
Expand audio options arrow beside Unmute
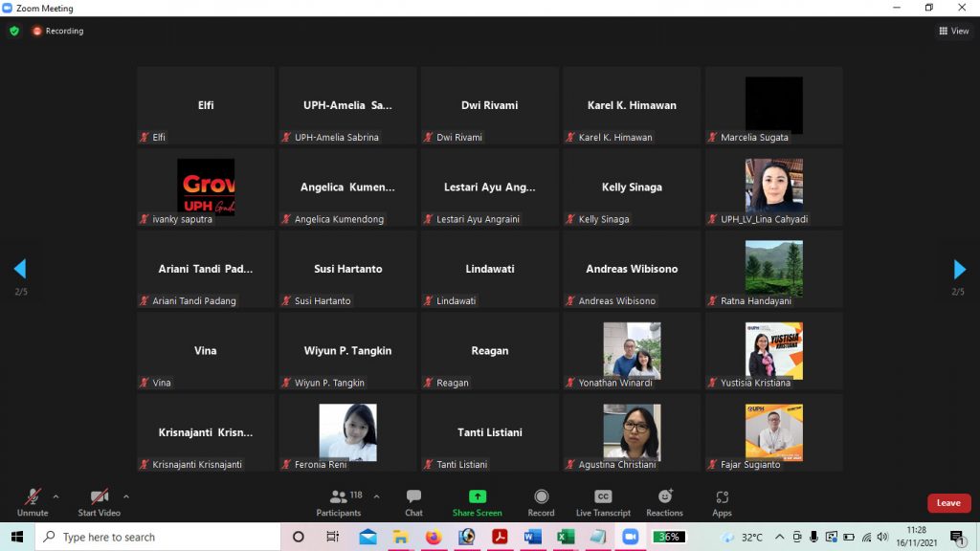pos(56,496)
